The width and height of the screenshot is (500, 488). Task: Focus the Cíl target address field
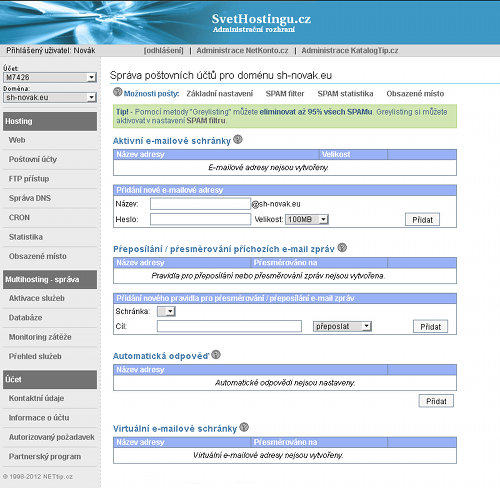229,326
